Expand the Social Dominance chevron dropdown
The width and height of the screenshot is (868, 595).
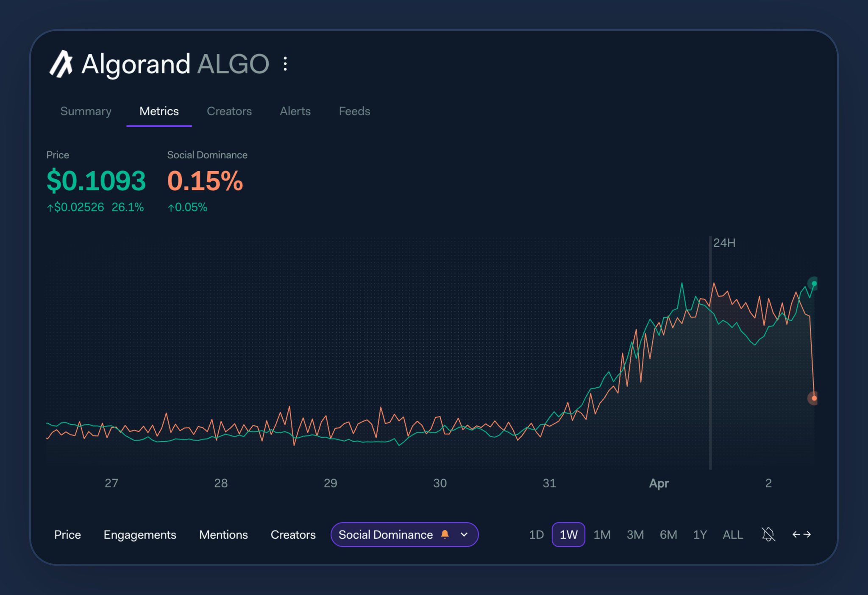(464, 534)
